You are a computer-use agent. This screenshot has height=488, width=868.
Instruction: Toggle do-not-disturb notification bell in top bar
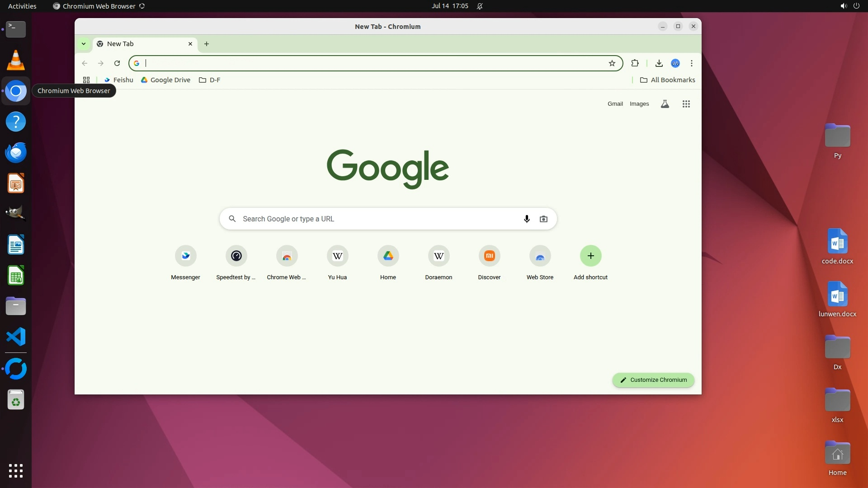pyautogui.click(x=480, y=6)
